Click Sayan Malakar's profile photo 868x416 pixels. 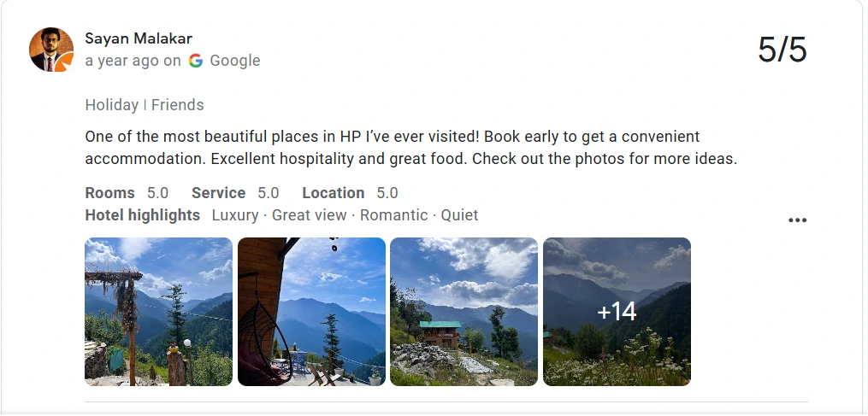pos(51,50)
